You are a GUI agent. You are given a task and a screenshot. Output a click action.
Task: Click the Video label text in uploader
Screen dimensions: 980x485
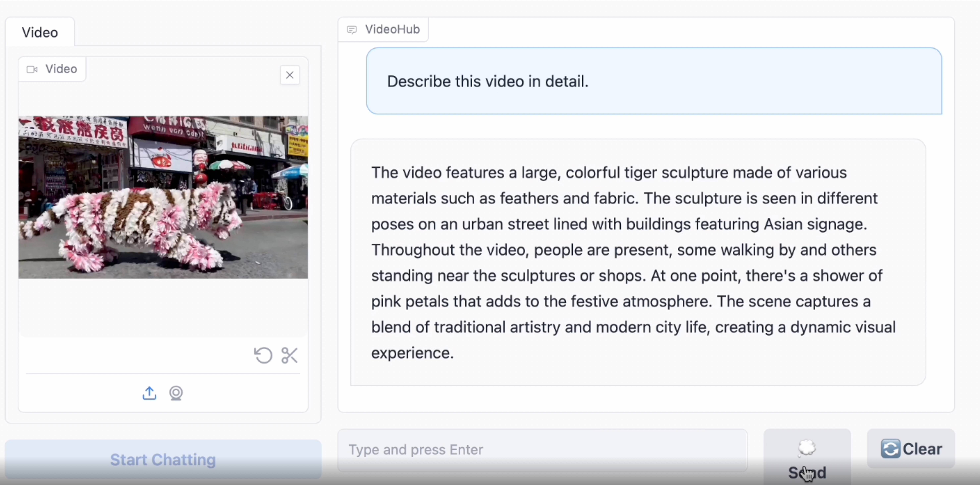pyautogui.click(x=61, y=69)
